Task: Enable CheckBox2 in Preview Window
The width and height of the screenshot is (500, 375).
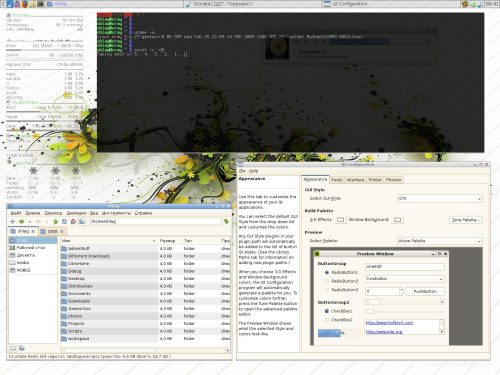Action: point(327,320)
